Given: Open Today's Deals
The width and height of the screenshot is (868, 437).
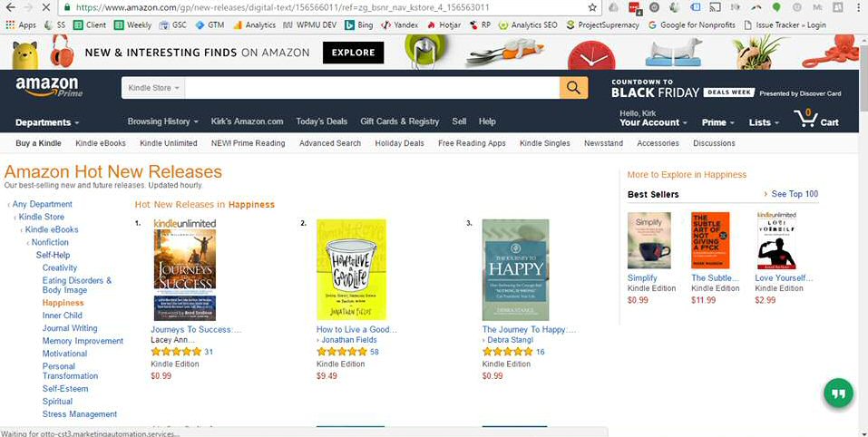Looking at the screenshot, I should 322,121.
